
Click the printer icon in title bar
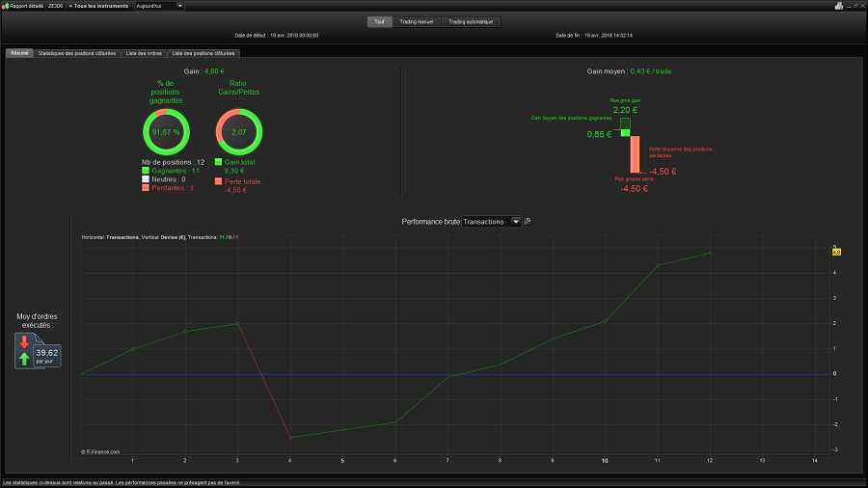click(839, 6)
